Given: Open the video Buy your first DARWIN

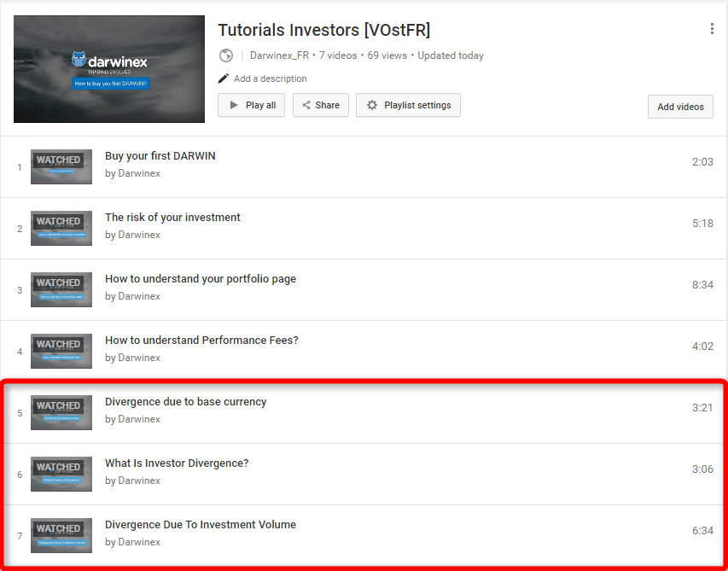Looking at the screenshot, I should [160, 156].
